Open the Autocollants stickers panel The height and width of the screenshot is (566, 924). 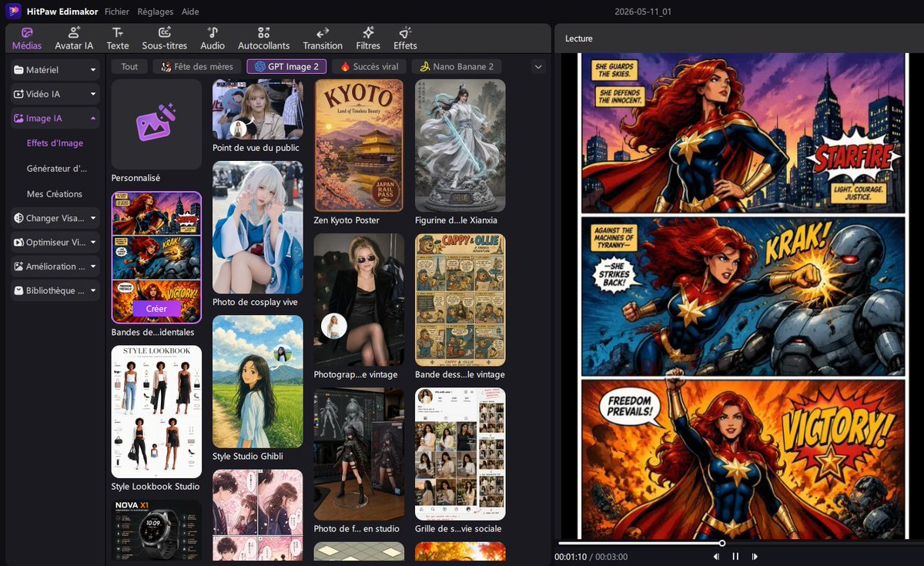[x=264, y=39]
